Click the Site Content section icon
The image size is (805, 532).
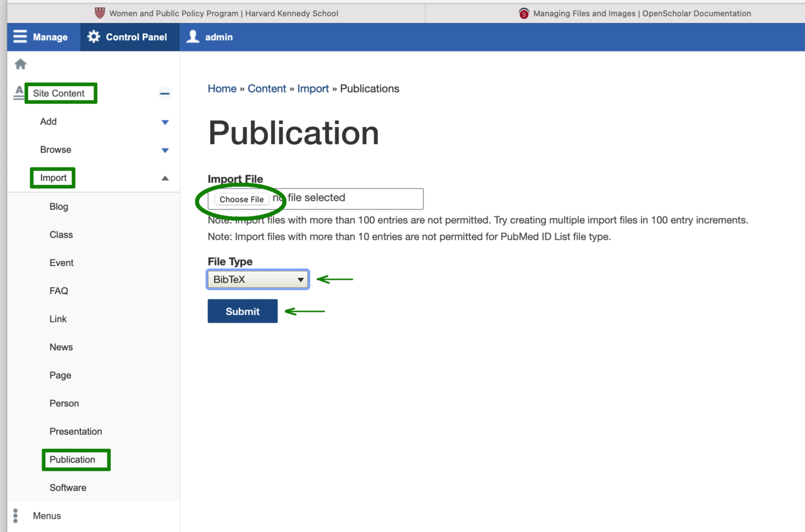pyautogui.click(x=19, y=93)
